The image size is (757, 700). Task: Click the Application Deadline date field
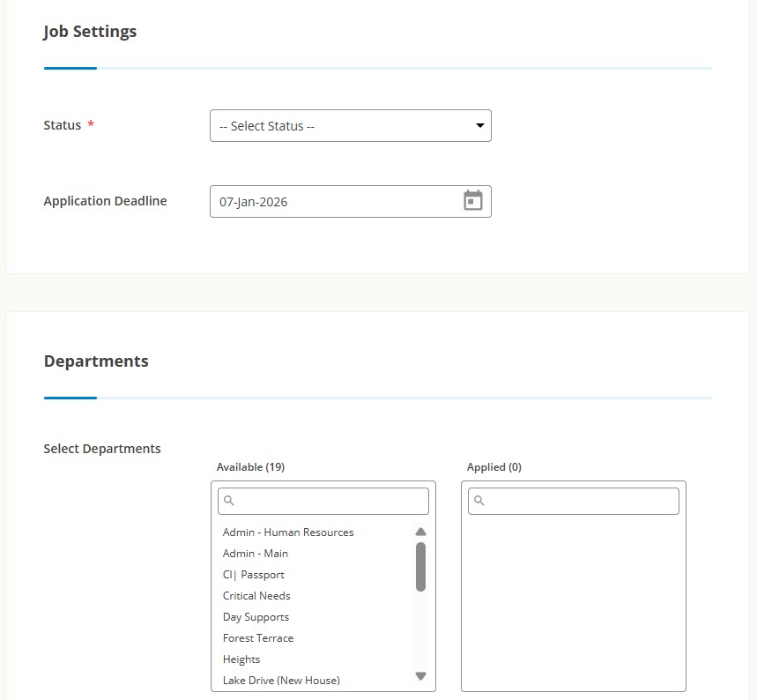[x=351, y=202]
